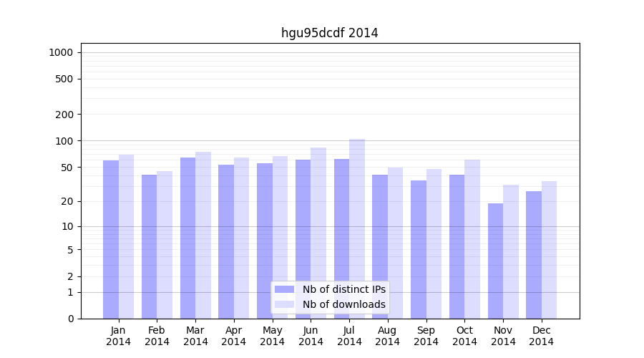Click the chart title hgu95dcdf 2014
Image resolution: width=644 pixels, height=358 pixels.
point(329,33)
